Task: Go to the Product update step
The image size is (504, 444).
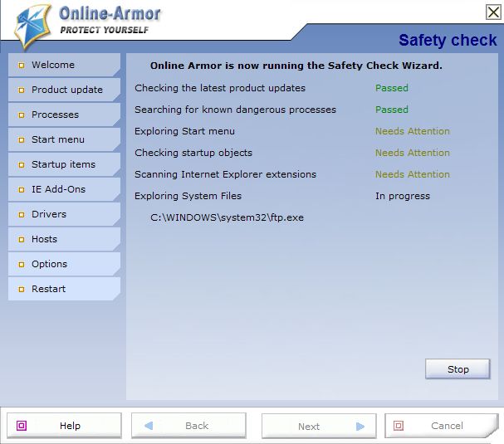Action: click(x=64, y=90)
